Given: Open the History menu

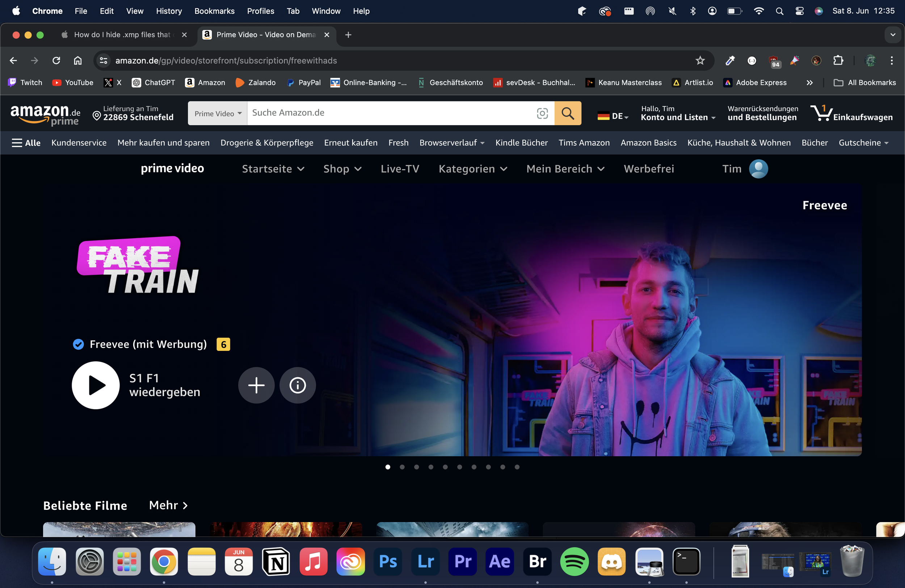Looking at the screenshot, I should 169,11.
